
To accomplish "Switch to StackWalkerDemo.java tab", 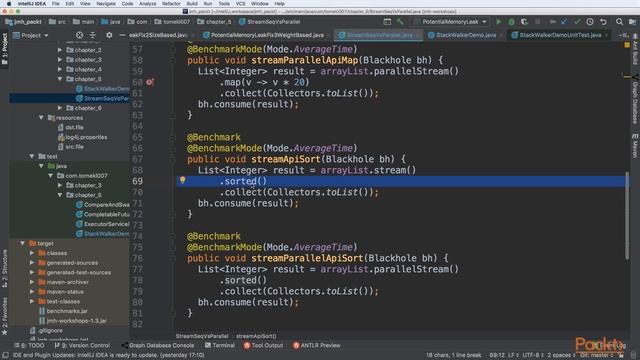I will click(x=466, y=35).
